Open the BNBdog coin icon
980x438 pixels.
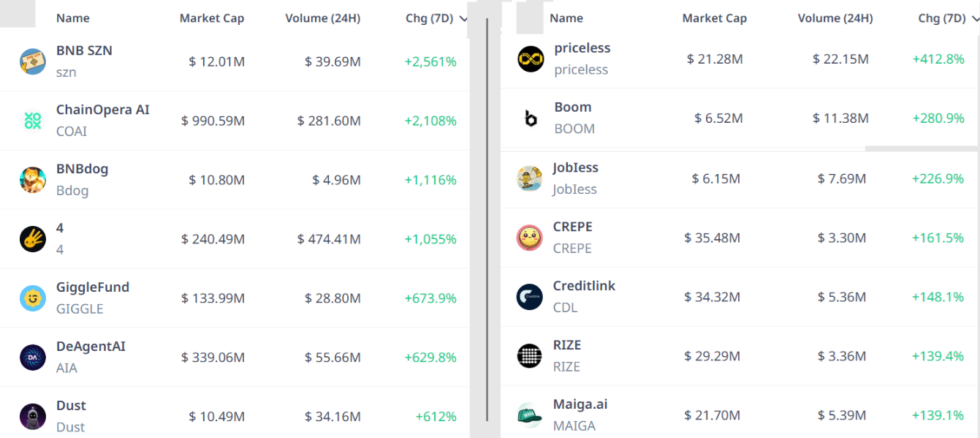pos(33,180)
